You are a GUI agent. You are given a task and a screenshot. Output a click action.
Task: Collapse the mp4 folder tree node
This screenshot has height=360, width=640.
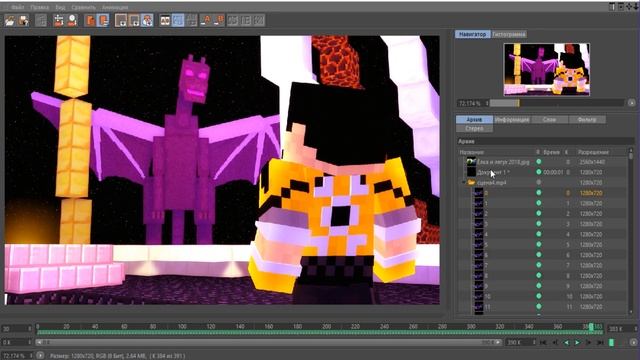pyautogui.click(x=463, y=182)
